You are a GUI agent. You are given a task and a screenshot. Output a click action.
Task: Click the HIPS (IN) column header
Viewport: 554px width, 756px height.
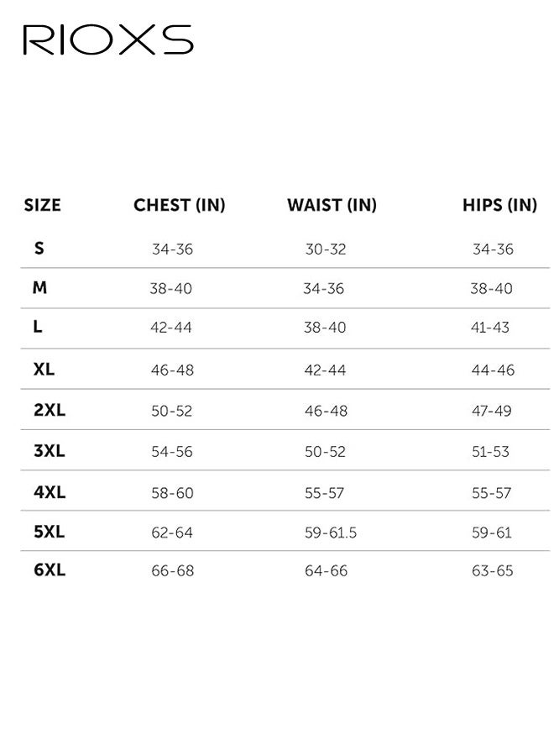(x=499, y=205)
